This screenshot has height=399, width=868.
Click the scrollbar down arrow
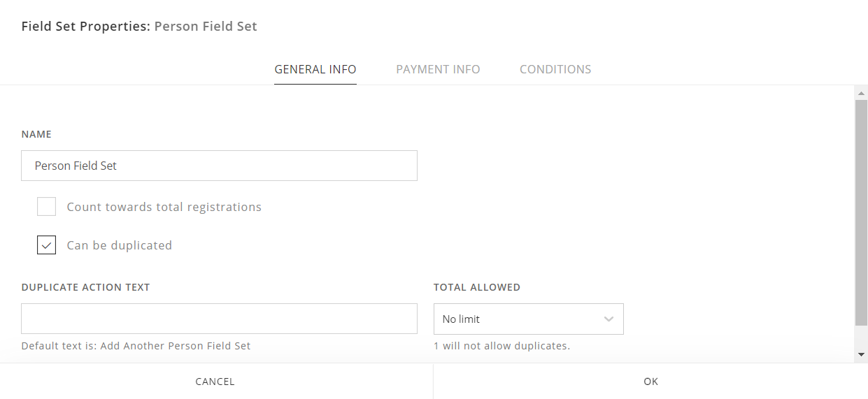coord(861,355)
